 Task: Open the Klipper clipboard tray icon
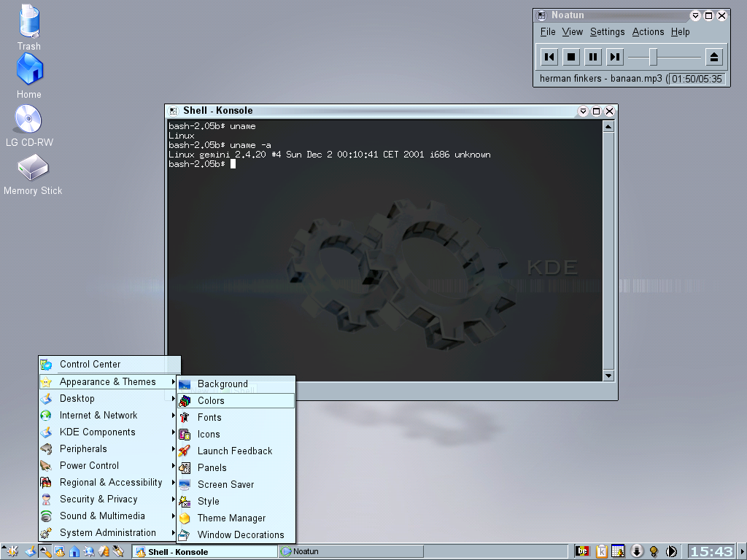pos(601,551)
